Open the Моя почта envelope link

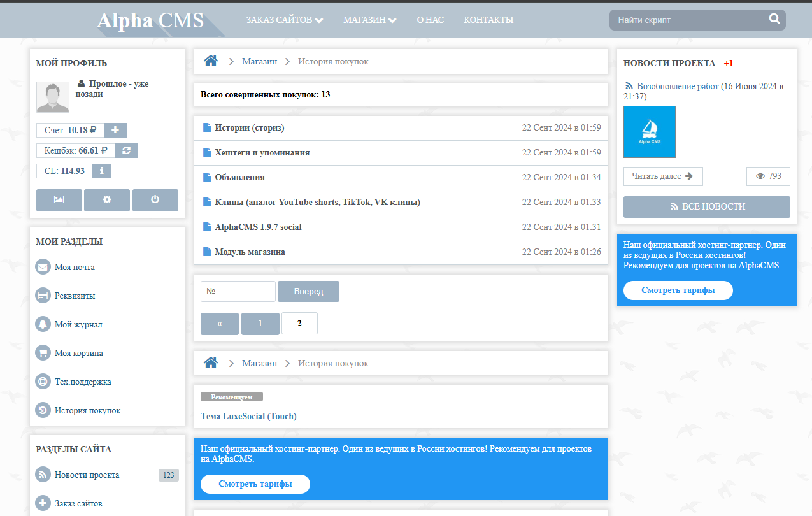tap(75, 267)
